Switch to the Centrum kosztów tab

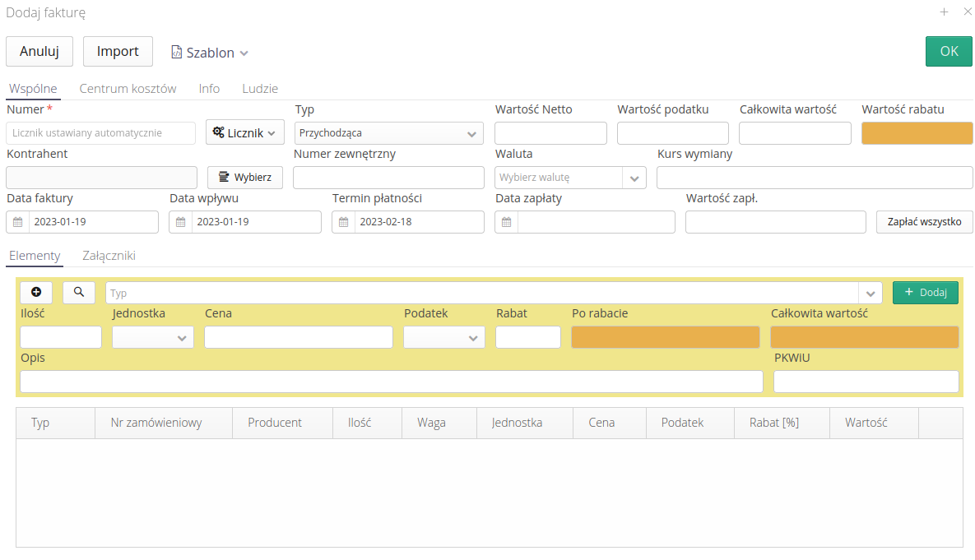(128, 89)
